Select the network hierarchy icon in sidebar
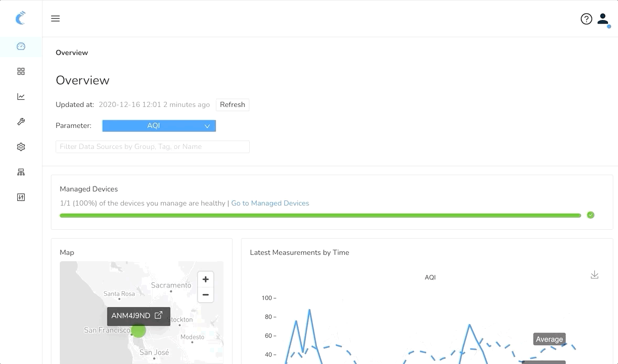Image resolution: width=618 pixels, height=364 pixels. point(20,172)
